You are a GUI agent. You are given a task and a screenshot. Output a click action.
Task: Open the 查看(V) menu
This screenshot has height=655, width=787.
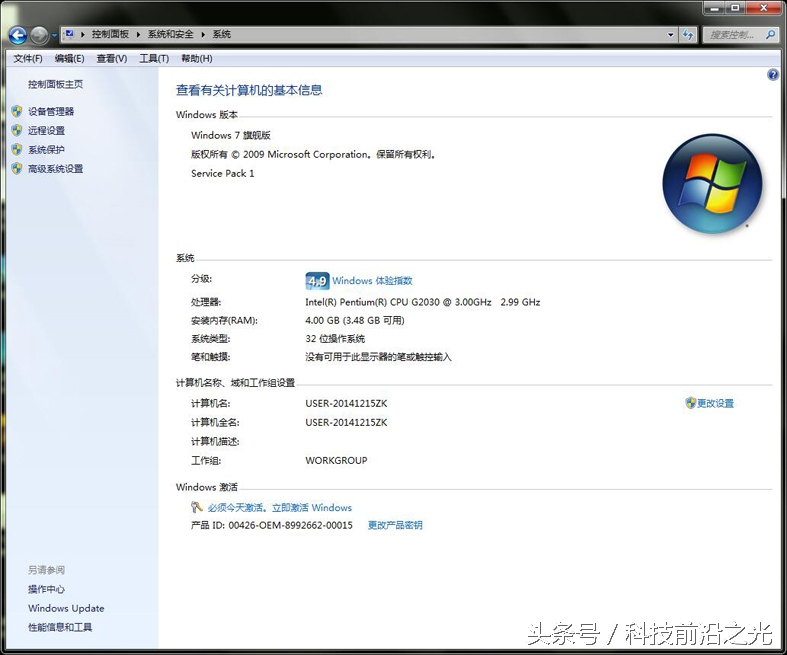[x=111, y=59]
